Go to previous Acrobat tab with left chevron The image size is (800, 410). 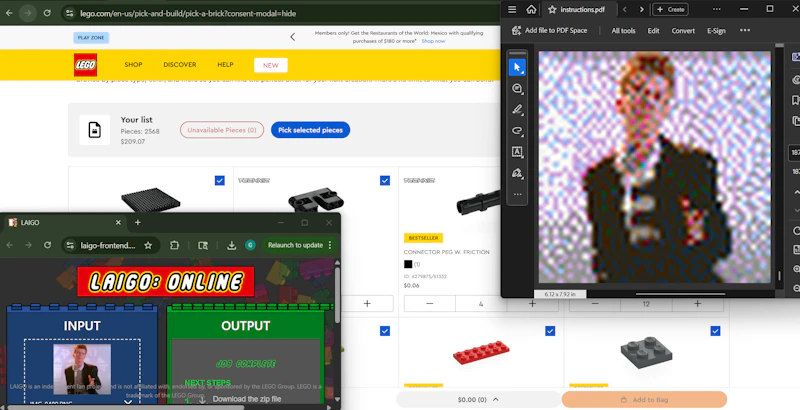pyautogui.click(x=625, y=9)
